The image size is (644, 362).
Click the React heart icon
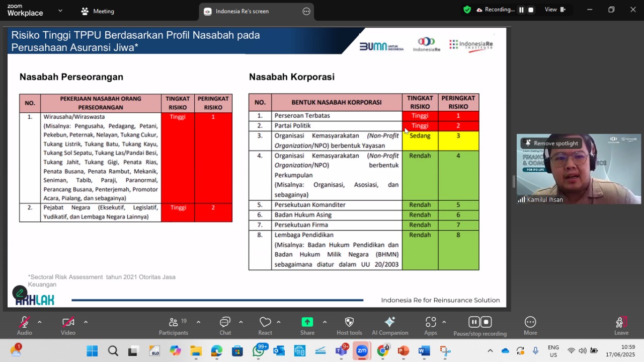(x=265, y=322)
